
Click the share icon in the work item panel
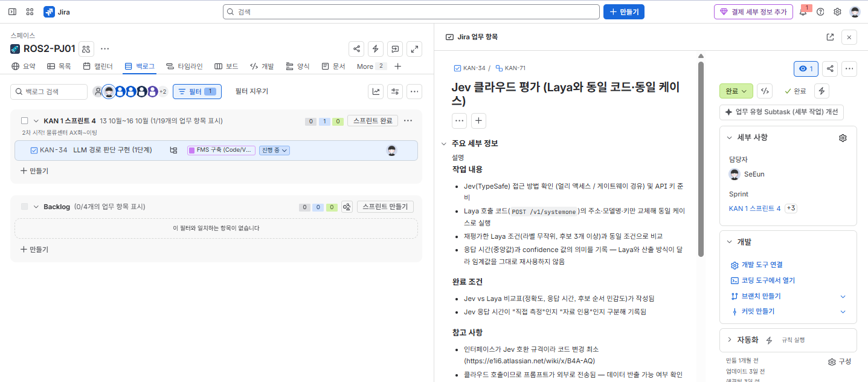(830, 69)
